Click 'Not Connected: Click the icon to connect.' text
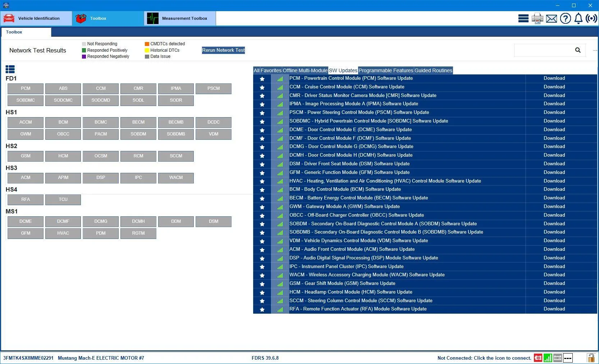Screen dimensions: 599x364 point(484,358)
